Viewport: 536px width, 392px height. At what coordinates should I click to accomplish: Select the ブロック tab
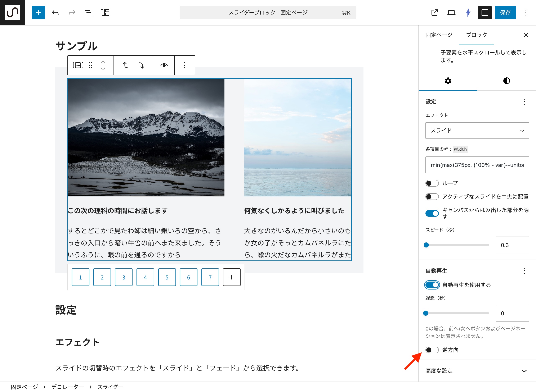point(476,35)
